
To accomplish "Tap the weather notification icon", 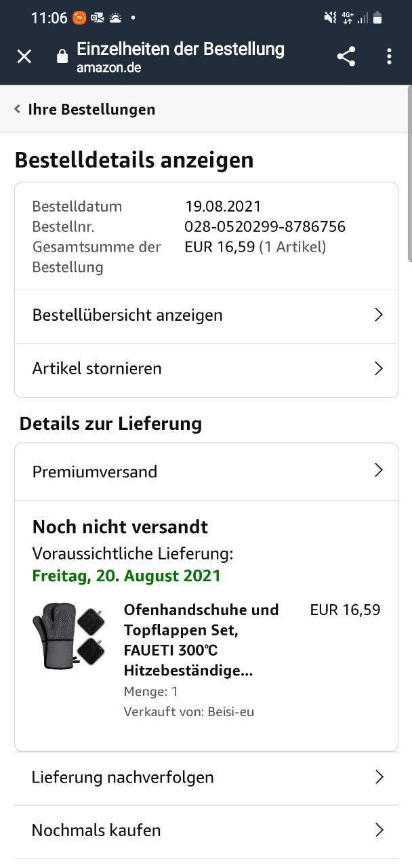I will (x=115, y=18).
